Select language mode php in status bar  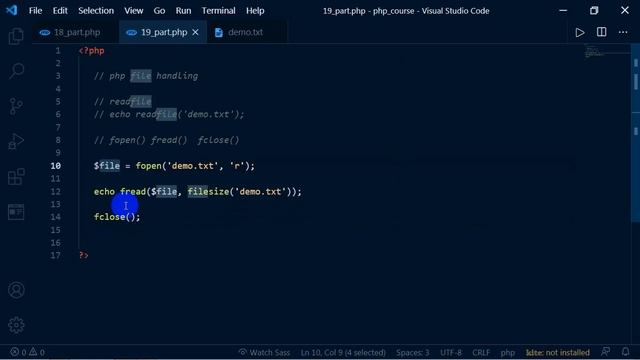pos(507,352)
